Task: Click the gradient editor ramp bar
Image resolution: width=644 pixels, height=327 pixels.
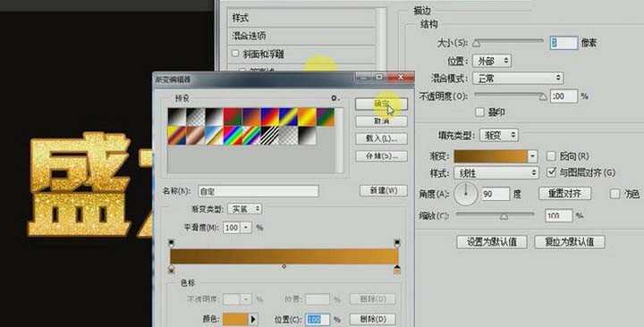Action: pyautogui.click(x=284, y=256)
